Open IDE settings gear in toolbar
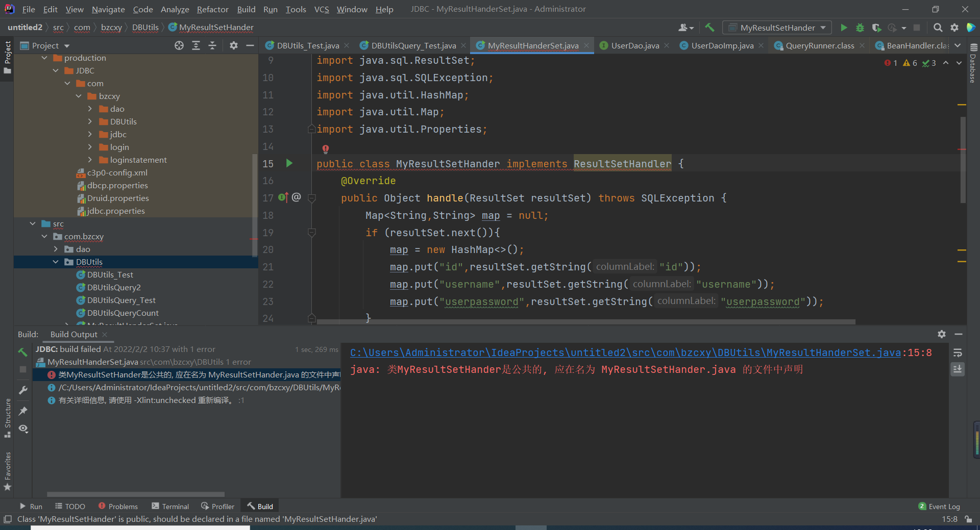This screenshot has width=980, height=530. tap(954, 28)
